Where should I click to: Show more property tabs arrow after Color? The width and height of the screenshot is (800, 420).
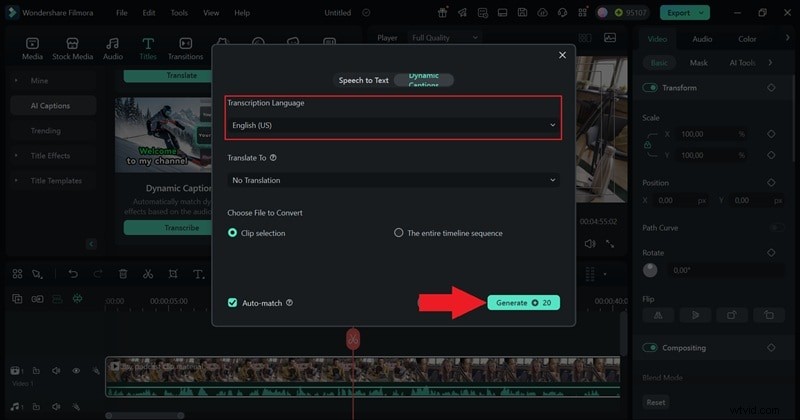pos(787,38)
